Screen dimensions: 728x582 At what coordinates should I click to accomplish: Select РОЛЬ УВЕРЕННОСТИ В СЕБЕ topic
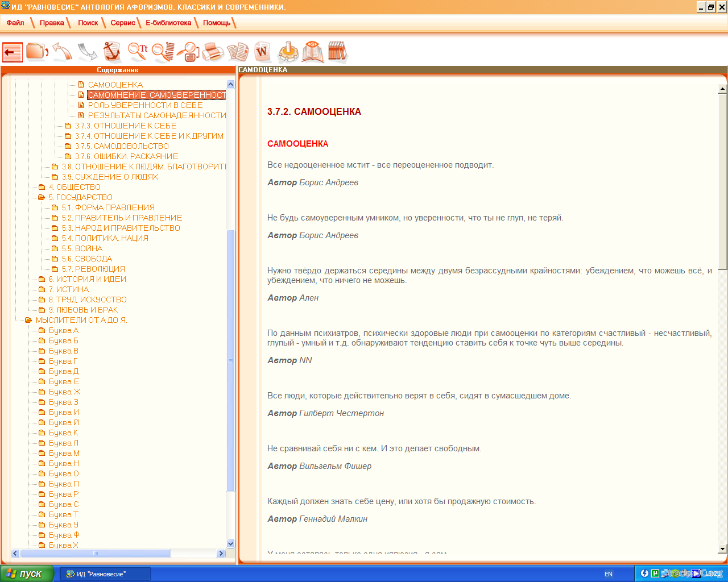coord(145,105)
